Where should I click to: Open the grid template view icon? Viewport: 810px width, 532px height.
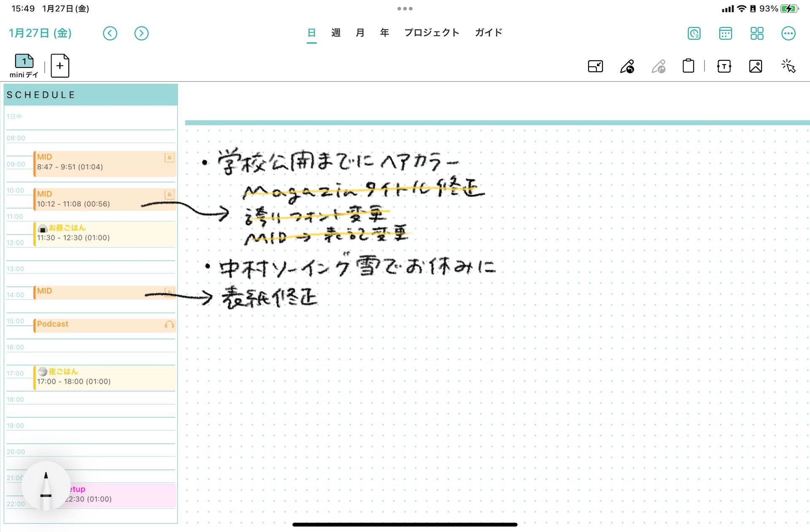point(757,33)
